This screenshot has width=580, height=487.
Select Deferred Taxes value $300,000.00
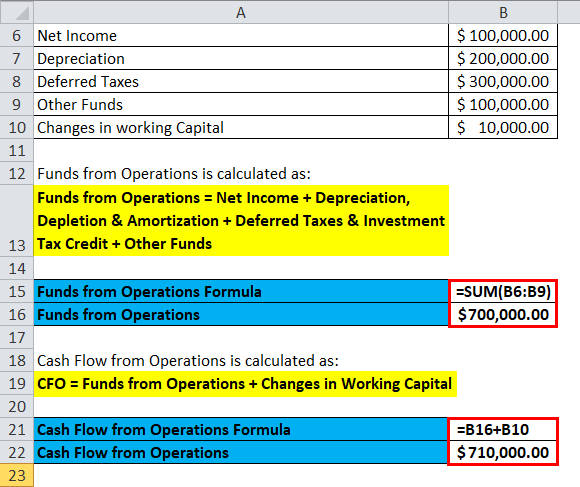[x=503, y=81]
